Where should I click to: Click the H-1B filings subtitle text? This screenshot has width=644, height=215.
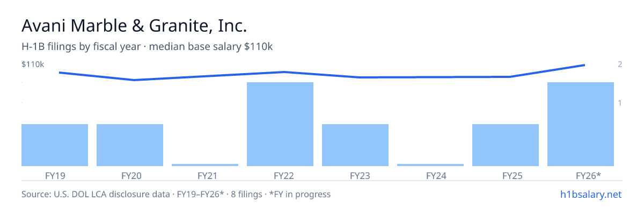tap(147, 47)
